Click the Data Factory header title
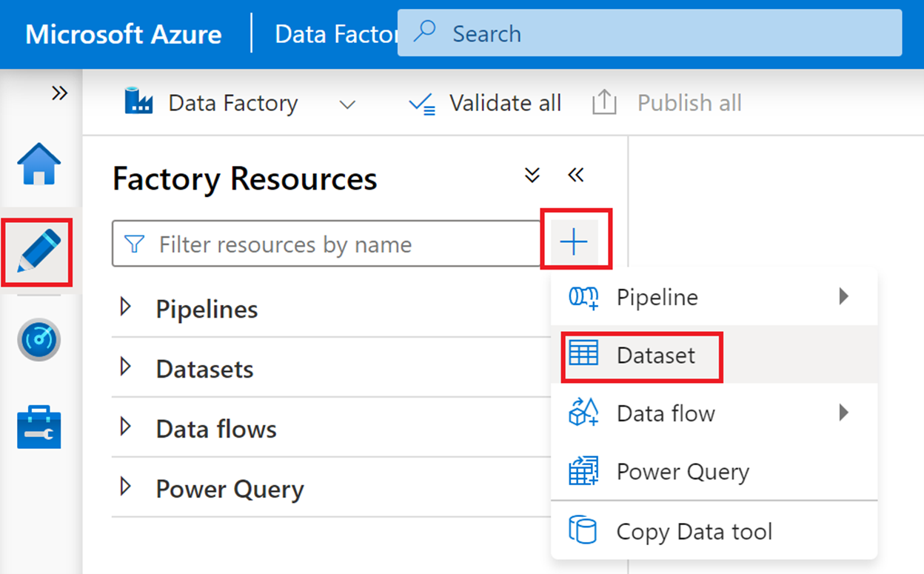This screenshot has width=924, height=574. click(336, 34)
